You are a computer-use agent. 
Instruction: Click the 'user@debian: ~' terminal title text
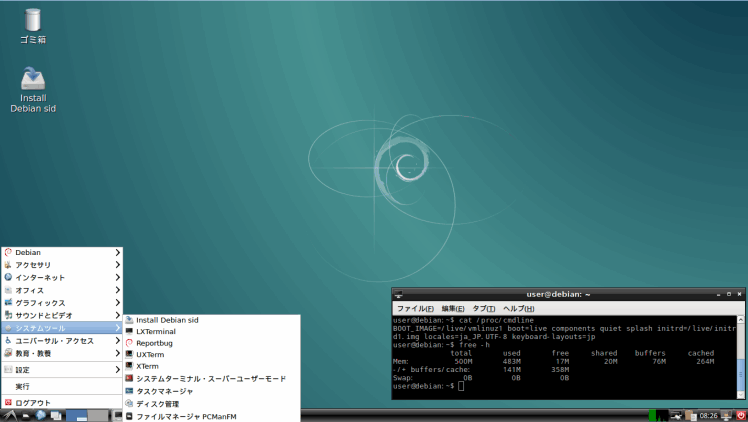click(558, 294)
